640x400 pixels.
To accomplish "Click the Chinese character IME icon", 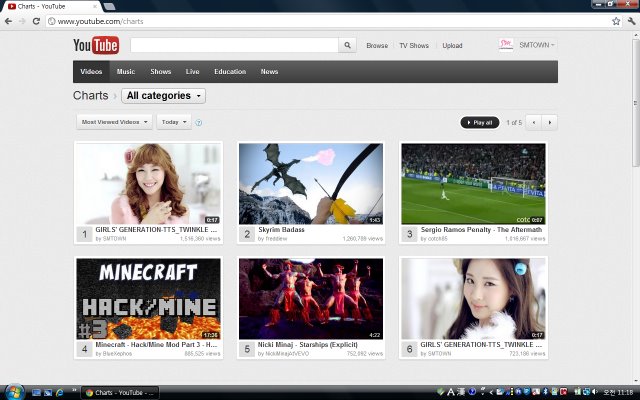I will click(461, 392).
